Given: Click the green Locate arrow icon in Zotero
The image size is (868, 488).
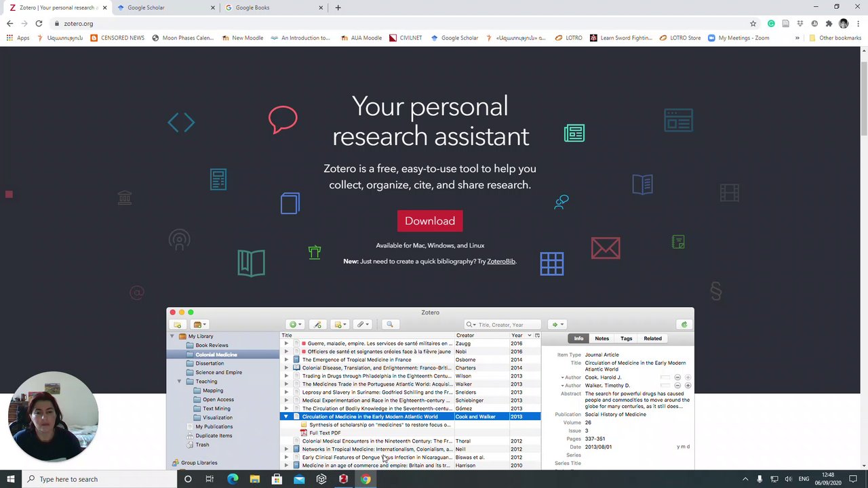Looking at the screenshot, I should [x=557, y=325].
